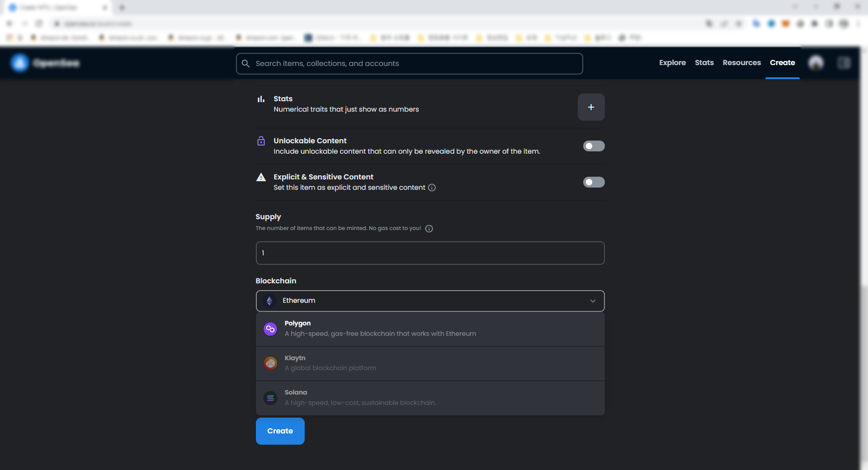The height and width of the screenshot is (470, 868).
Task: Enable the Unlockable Content toggle
Action: 594,146
